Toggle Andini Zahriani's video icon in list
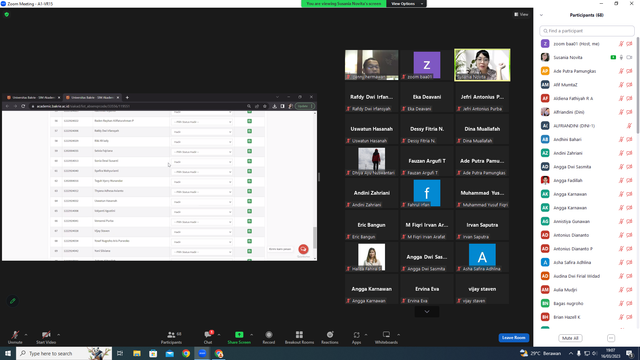The height and width of the screenshot is (360, 640). (629, 153)
